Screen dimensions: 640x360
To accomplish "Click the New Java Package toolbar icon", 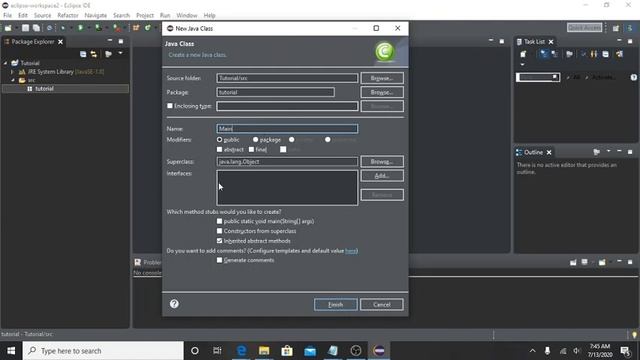I will pos(136,28).
